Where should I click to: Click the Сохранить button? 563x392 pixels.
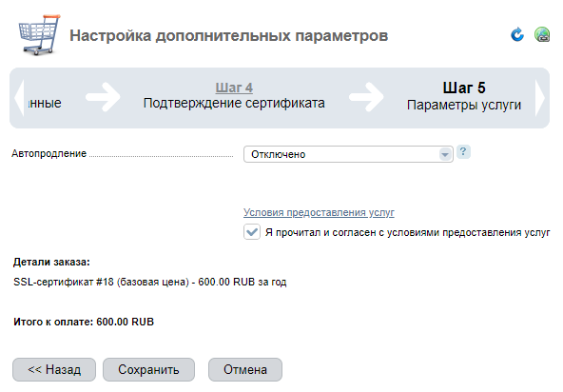[x=148, y=369]
